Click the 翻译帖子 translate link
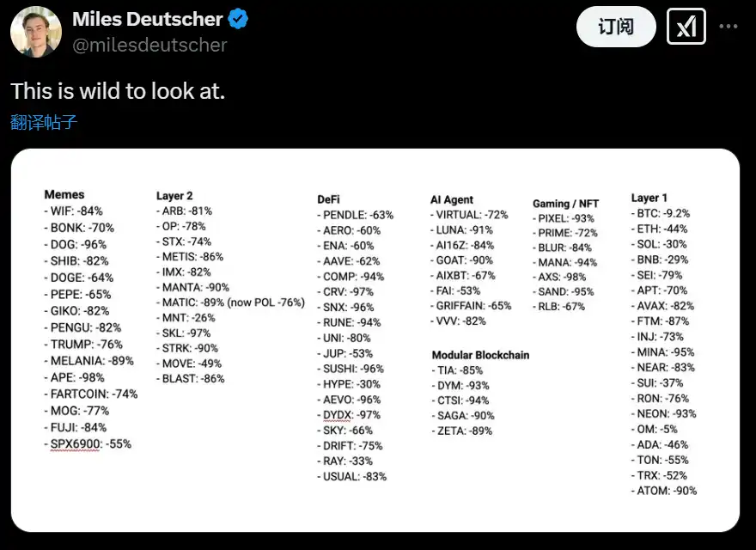The height and width of the screenshot is (550, 756). (x=44, y=122)
